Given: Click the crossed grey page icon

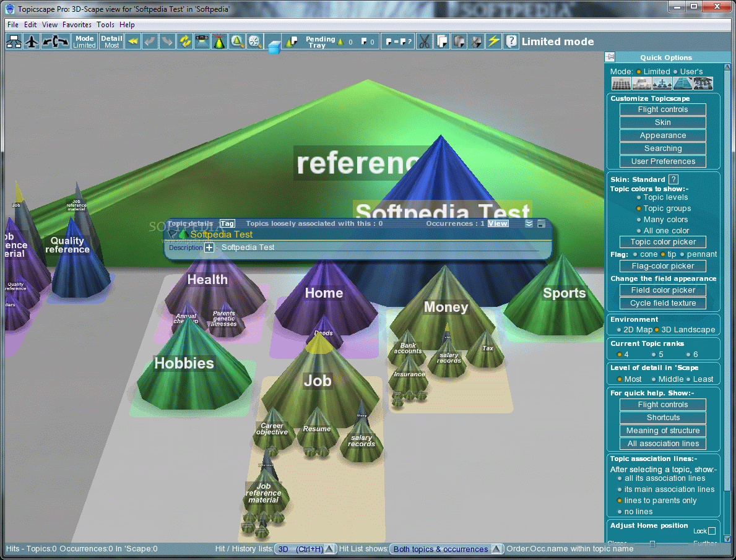Looking at the screenshot, I should point(476,42).
